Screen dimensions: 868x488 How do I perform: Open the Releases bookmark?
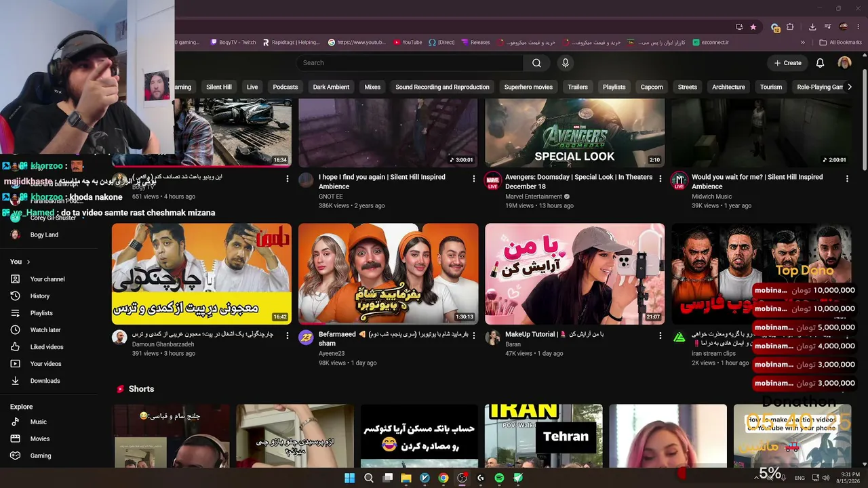475,42
